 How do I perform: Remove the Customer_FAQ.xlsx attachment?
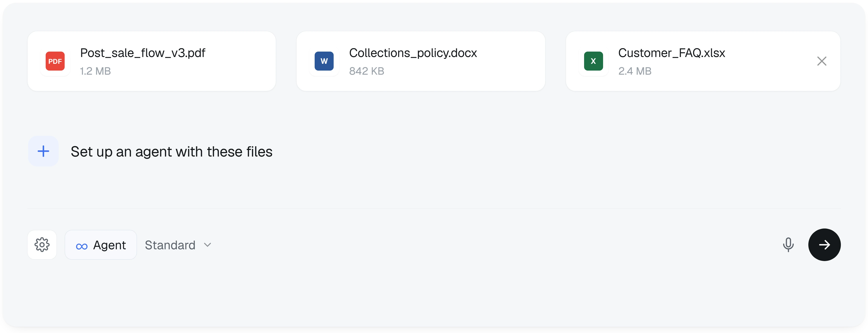point(821,61)
